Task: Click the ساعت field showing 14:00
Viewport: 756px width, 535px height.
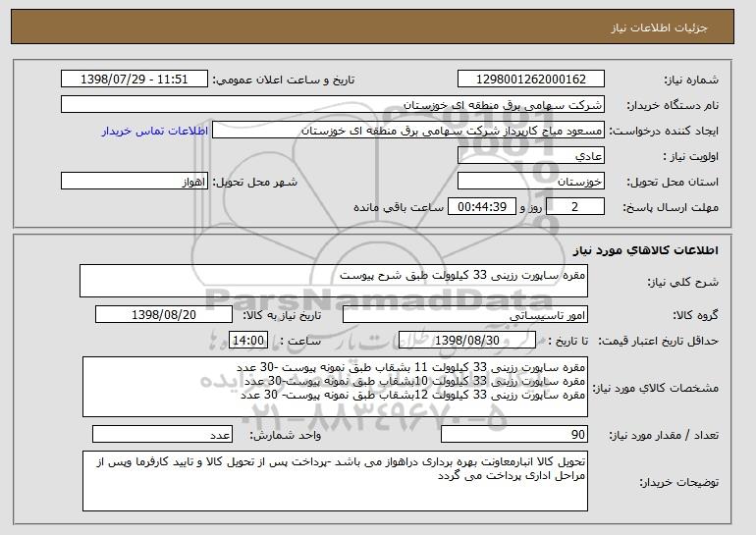Action: [x=245, y=341]
